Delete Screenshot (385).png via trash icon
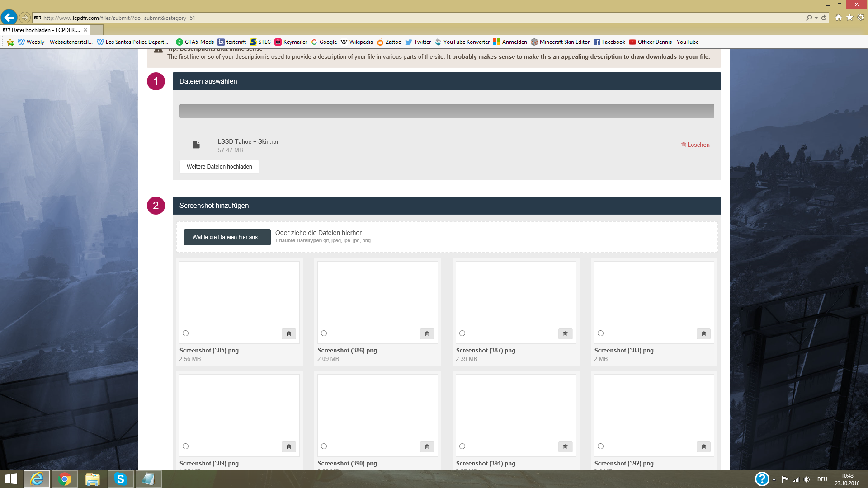 click(288, 334)
